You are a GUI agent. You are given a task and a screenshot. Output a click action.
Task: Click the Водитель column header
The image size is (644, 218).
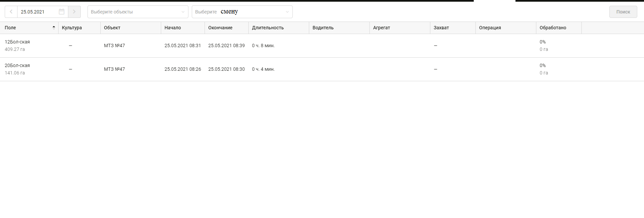(323, 28)
